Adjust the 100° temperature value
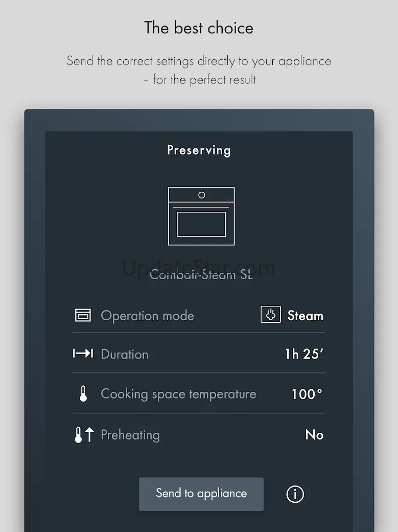This screenshot has width=398, height=532. (x=307, y=394)
